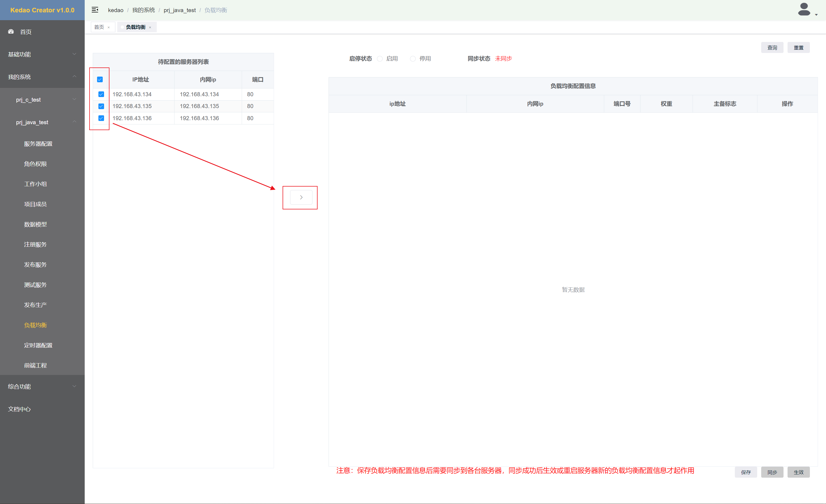This screenshot has height=504, width=826.
Task: Select the 启用 radio button
Action: coord(380,59)
